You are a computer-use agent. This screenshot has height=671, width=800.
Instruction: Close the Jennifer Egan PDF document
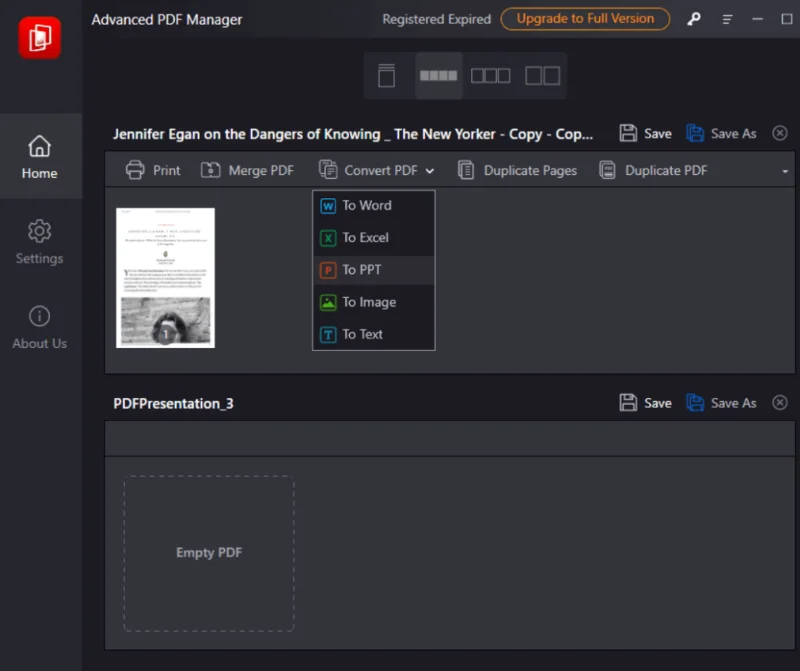(780, 133)
